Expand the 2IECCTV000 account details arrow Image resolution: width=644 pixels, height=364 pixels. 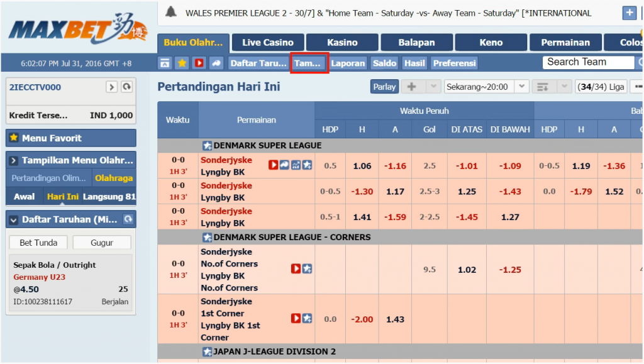(x=111, y=87)
